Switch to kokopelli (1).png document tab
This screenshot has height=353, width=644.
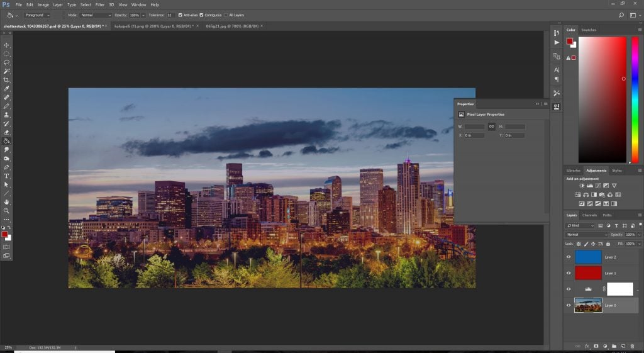tap(152, 26)
